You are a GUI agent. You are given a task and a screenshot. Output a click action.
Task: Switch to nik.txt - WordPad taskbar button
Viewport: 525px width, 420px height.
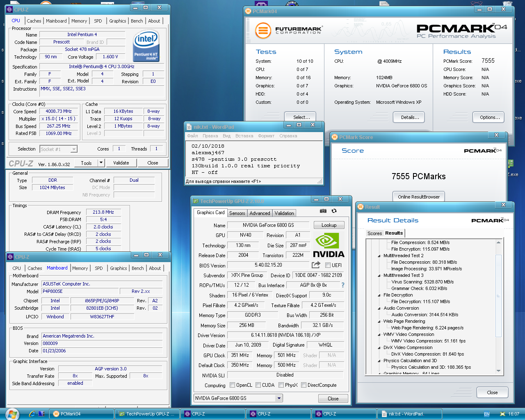click(x=409, y=414)
